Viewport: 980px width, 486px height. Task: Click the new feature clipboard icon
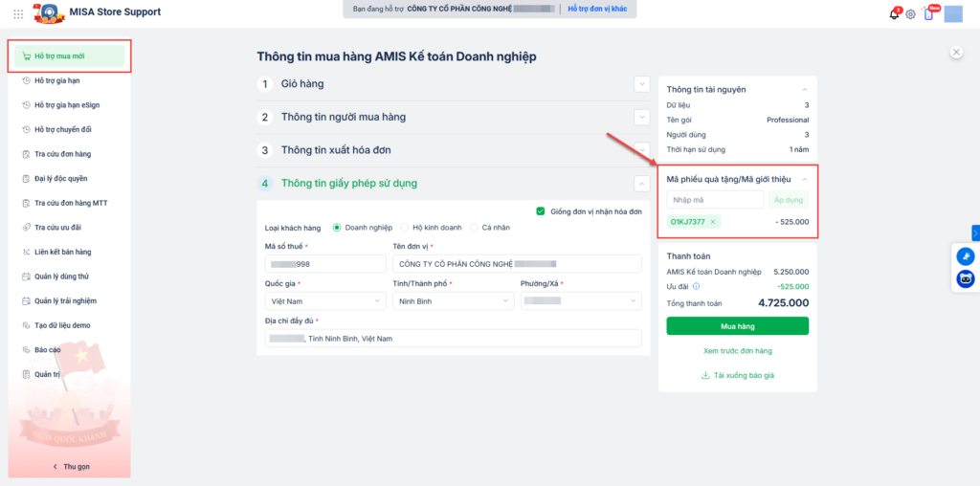[x=927, y=14]
